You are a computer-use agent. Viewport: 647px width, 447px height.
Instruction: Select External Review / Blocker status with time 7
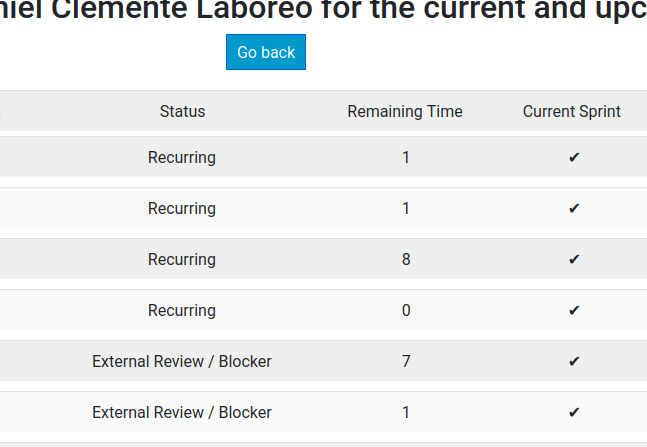tap(182, 361)
